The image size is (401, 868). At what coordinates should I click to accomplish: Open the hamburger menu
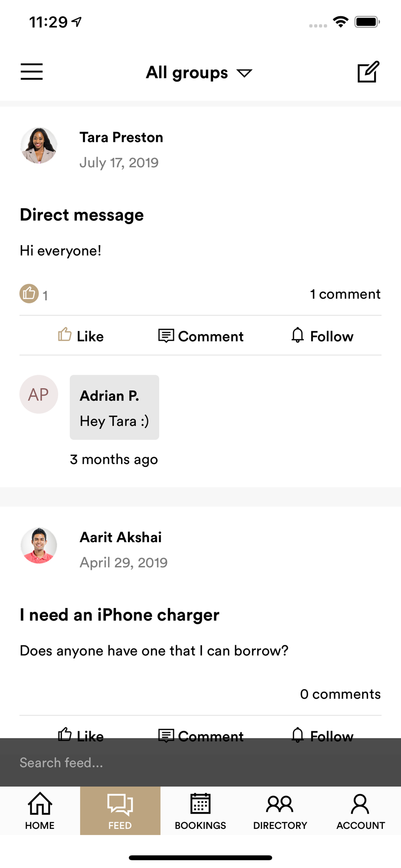coord(32,72)
